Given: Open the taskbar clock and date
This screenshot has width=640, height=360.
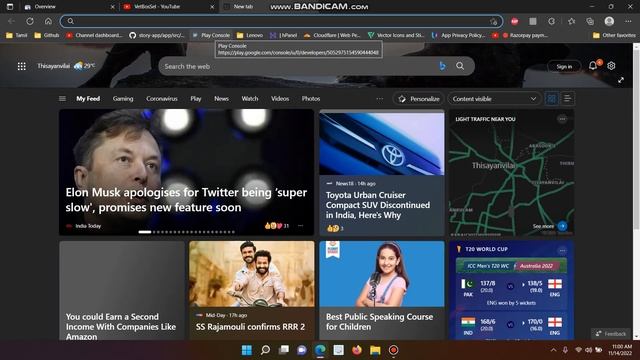Looking at the screenshot, I should point(621,350).
